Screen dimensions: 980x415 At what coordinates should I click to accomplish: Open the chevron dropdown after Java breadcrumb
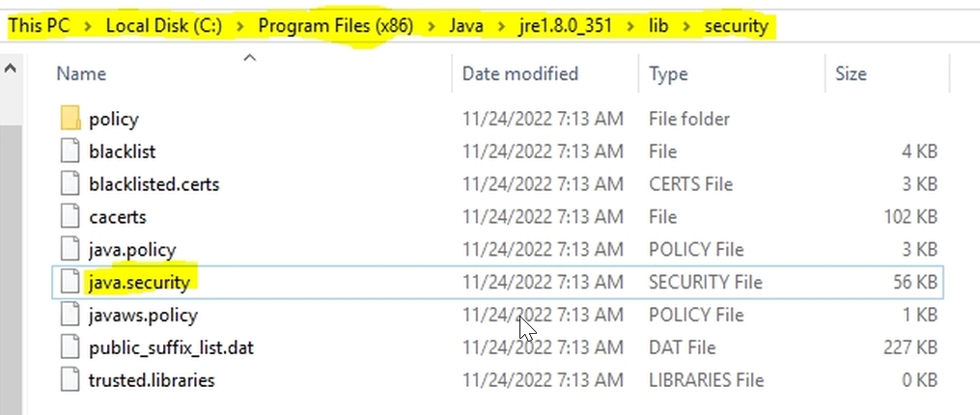pos(499,26)
